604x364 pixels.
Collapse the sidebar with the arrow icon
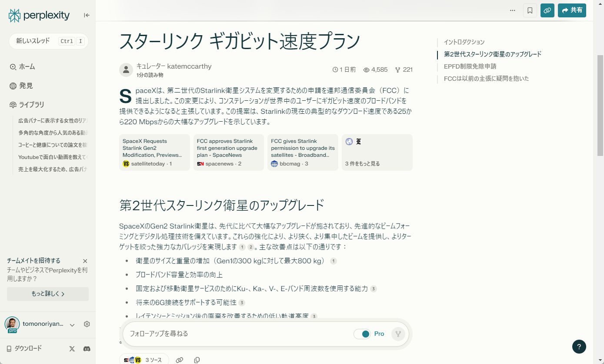pos(87,15)
